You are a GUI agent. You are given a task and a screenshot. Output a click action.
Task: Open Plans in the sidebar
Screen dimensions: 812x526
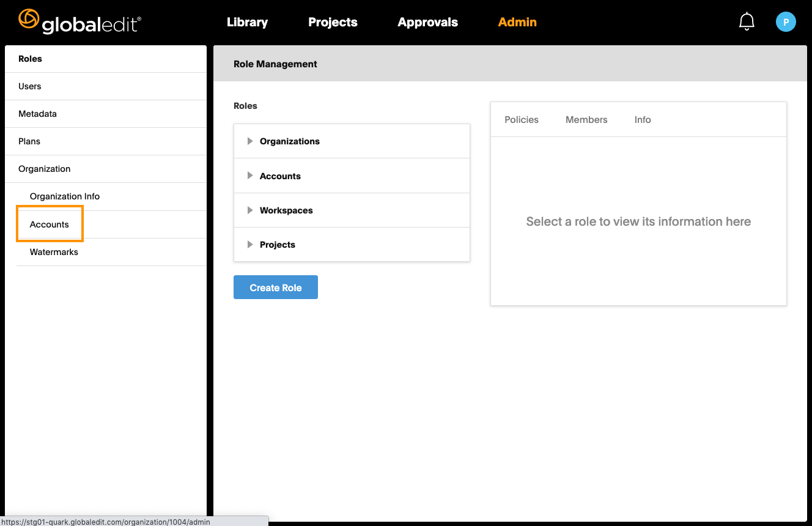(x=106, y=141)
